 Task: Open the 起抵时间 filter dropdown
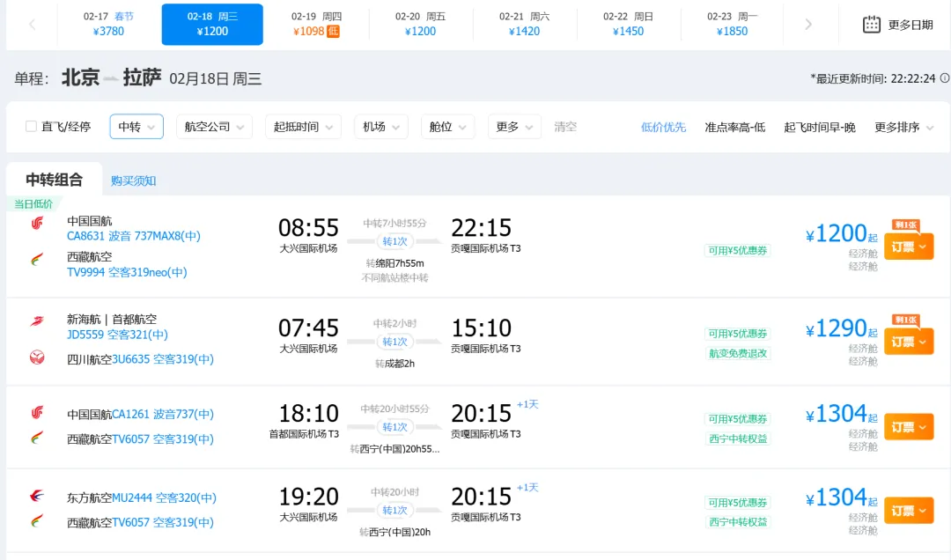click(x=303, y=126)
